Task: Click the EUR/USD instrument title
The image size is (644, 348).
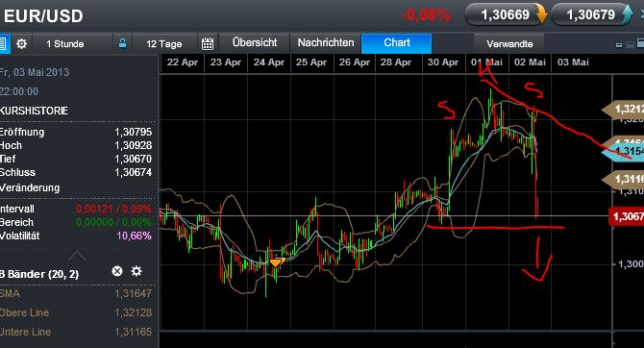Action: pyautogui.click(x=43, y=16)
